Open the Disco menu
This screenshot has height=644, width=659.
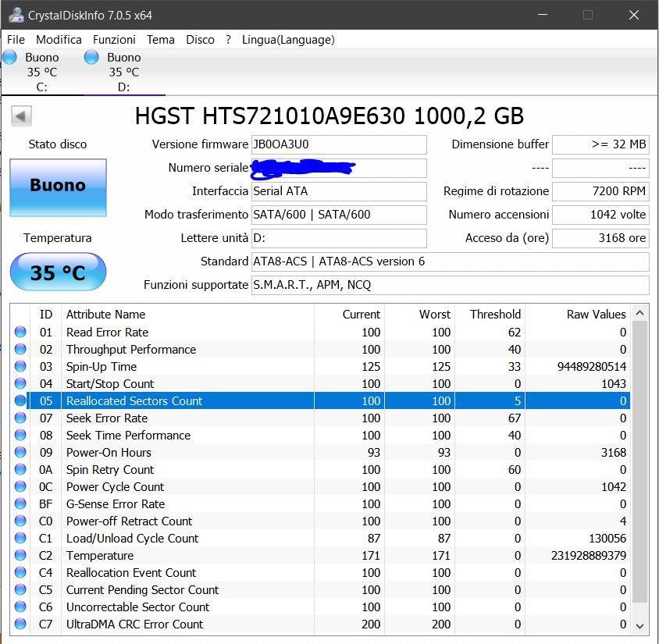pos(200,40)
